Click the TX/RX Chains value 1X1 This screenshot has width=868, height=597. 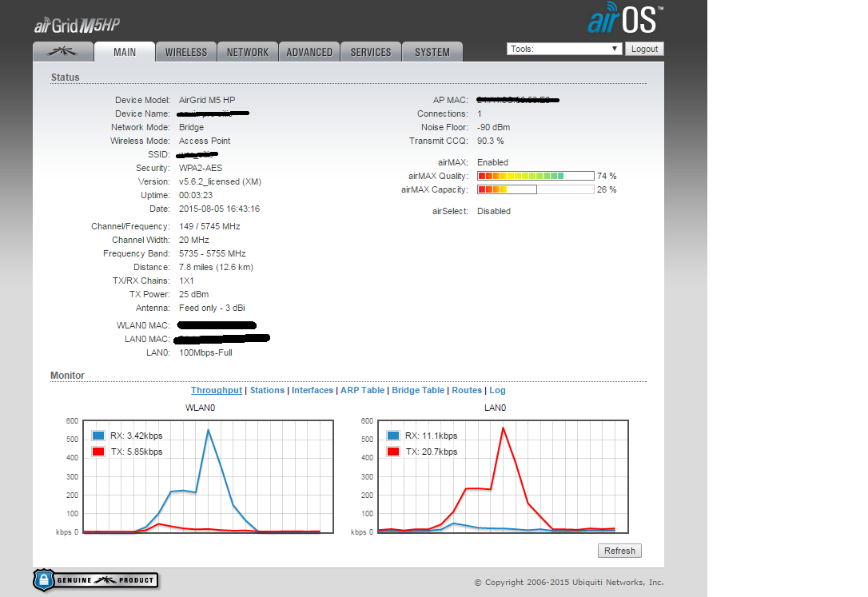186,281
